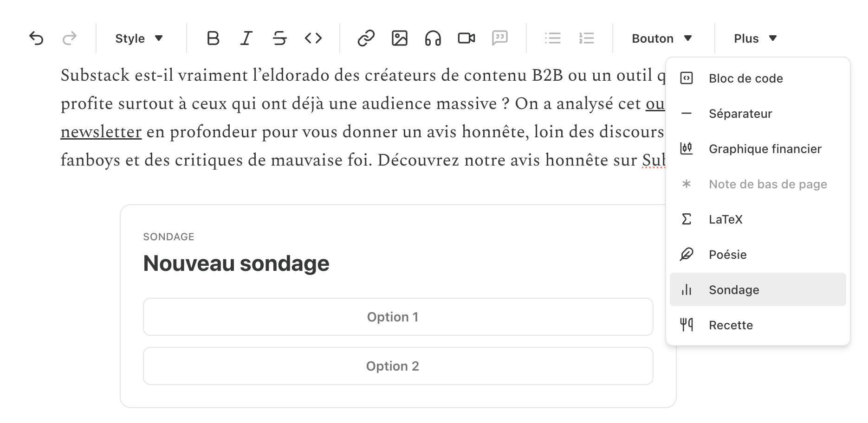
Task: Expand the Bouton dropdown
Action: [x=661, y=38]
